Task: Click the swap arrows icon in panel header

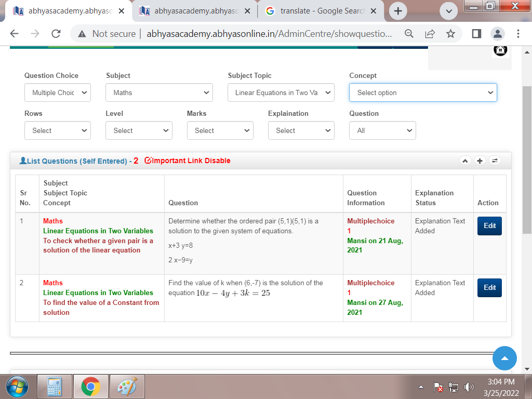Action: pyautogui.click(x=494, y=161)
